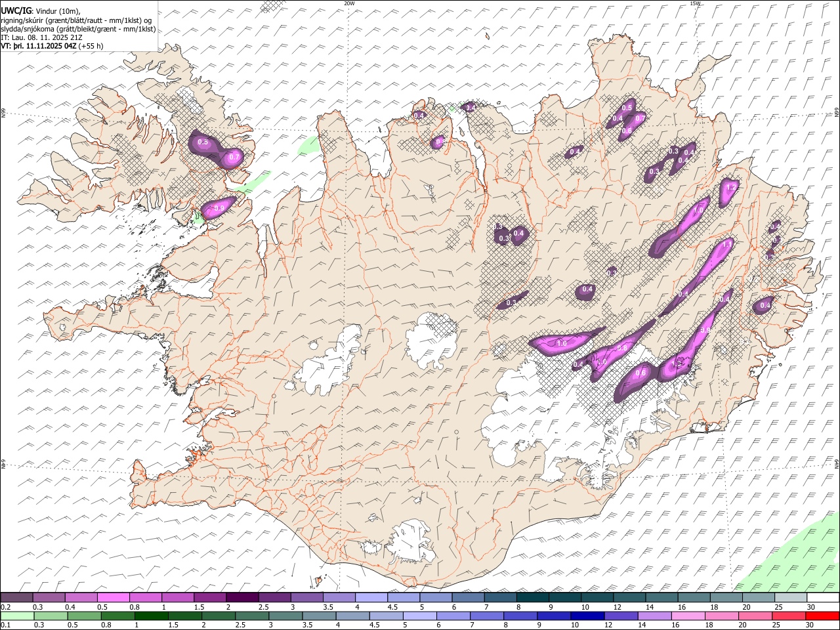This screenshot has height=630, width=840.
Task: Click the light pink 16 swatch in lower scale
Action: [x=688, y=616]
